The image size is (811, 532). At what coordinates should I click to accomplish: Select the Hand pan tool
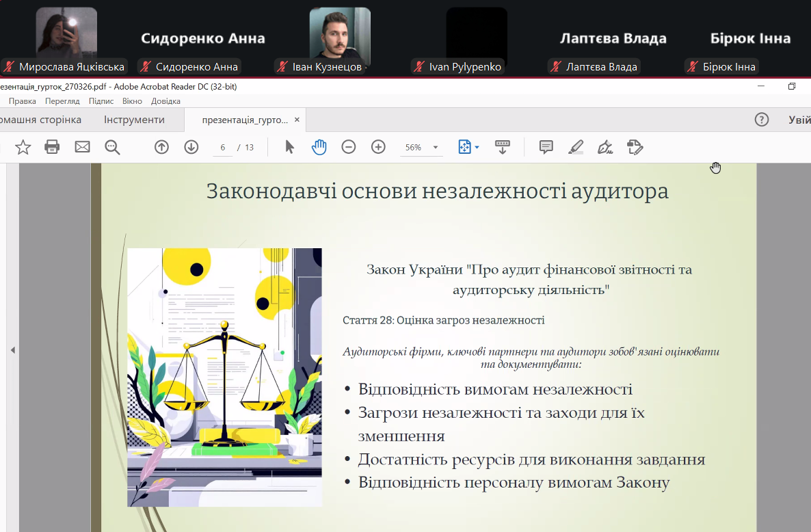(319, 147)
